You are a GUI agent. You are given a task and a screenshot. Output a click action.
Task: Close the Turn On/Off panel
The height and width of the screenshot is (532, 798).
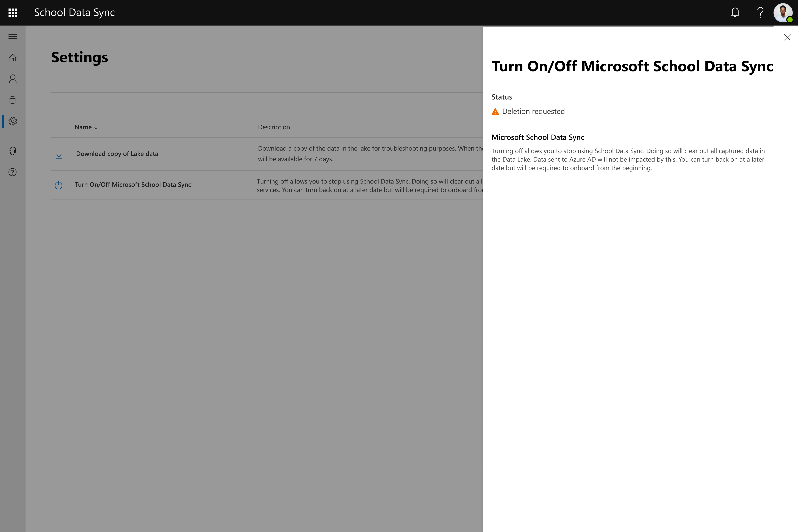click(787, 37)
